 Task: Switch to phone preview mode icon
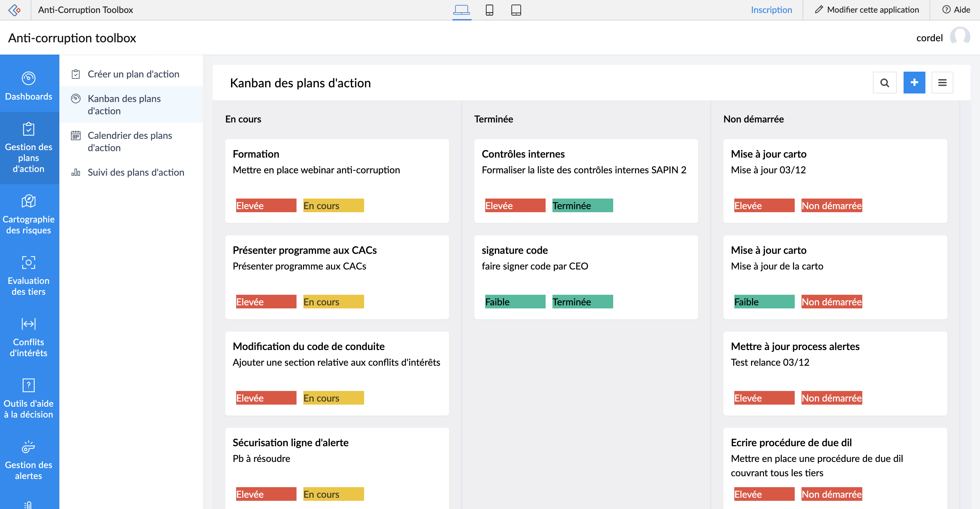click(489, 10)
